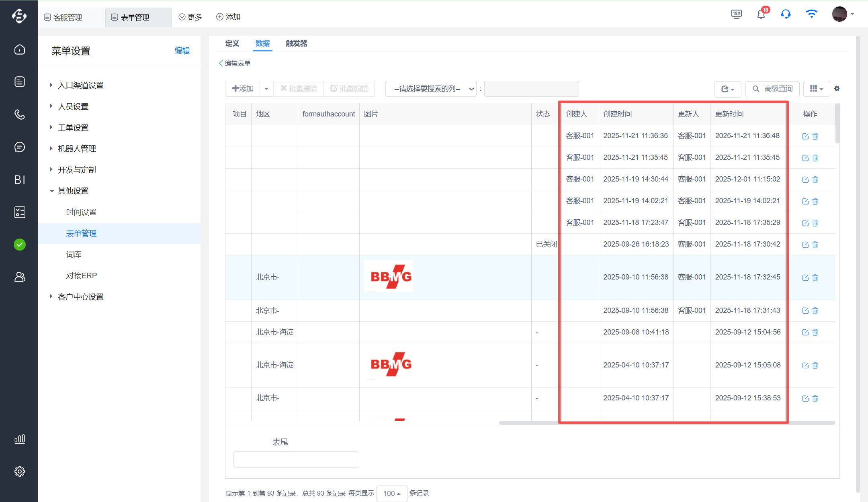
Task: Delete the first table row
Action: (815, 136)
